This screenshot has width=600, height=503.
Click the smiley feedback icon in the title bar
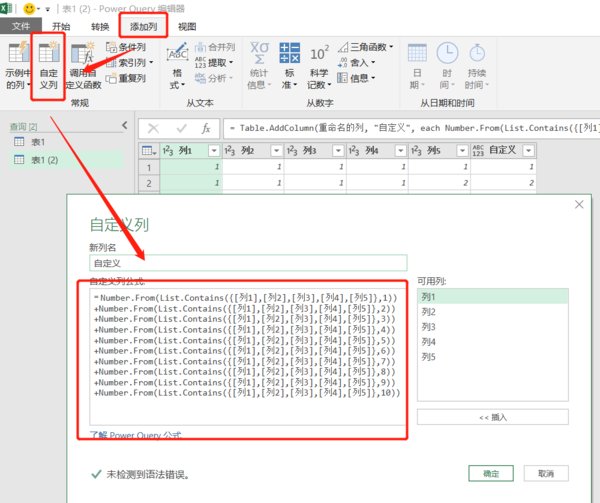pyautogui.click(x=29, y=8)
